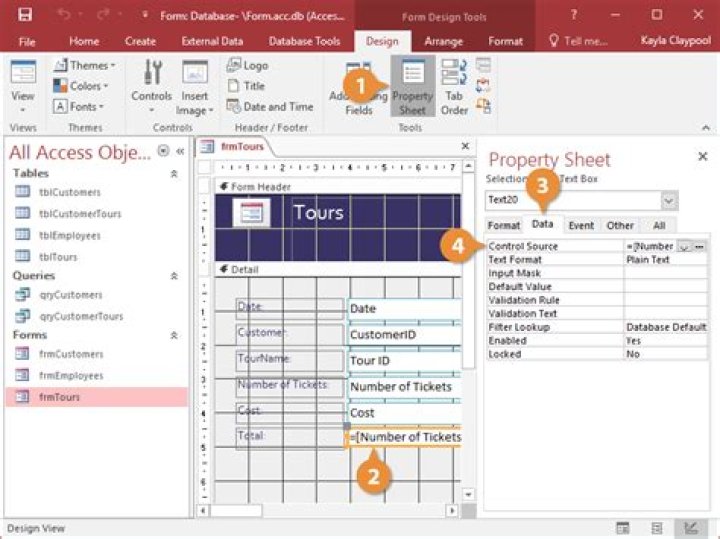Open the navigation pane options dropdown
This screenshot has height=539, width=720.
click(163, 151)
